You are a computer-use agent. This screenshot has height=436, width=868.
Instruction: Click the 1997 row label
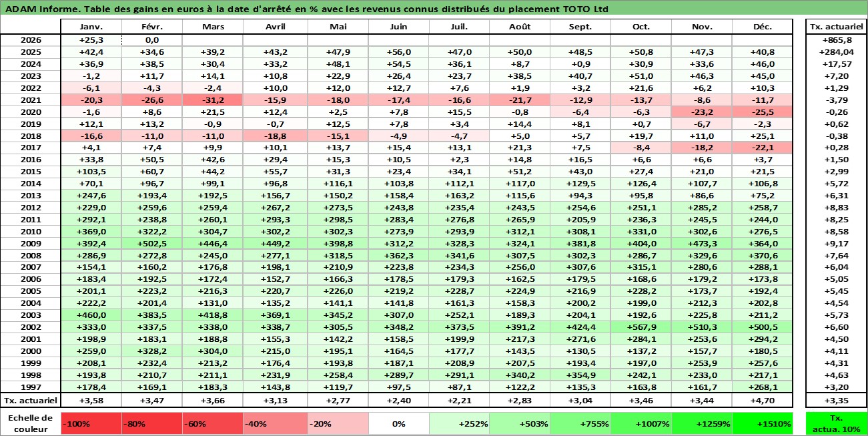point(31,387)
